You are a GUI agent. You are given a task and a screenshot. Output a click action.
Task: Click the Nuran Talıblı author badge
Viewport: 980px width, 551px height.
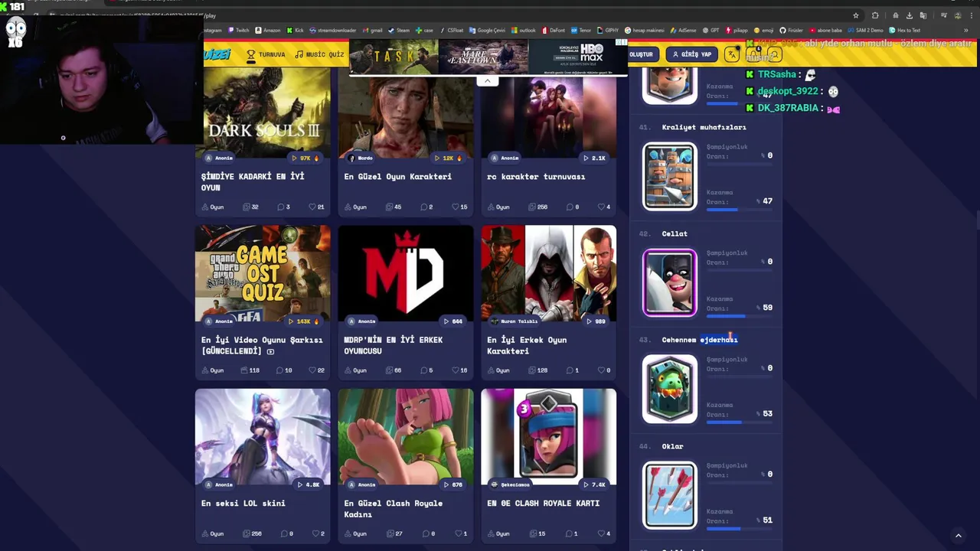(514, 321)
